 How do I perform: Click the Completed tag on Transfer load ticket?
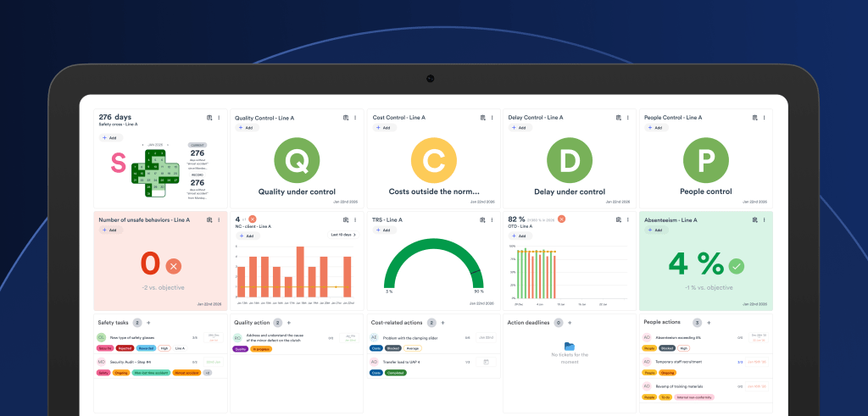(397, 373)
